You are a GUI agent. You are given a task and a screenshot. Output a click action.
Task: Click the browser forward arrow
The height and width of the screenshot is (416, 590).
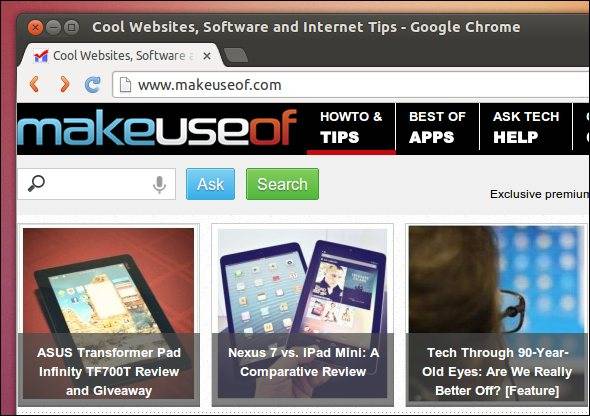point(64,84)
